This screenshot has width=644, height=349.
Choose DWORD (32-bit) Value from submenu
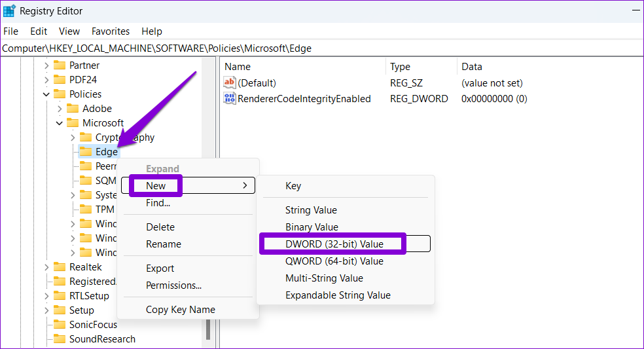334,244
